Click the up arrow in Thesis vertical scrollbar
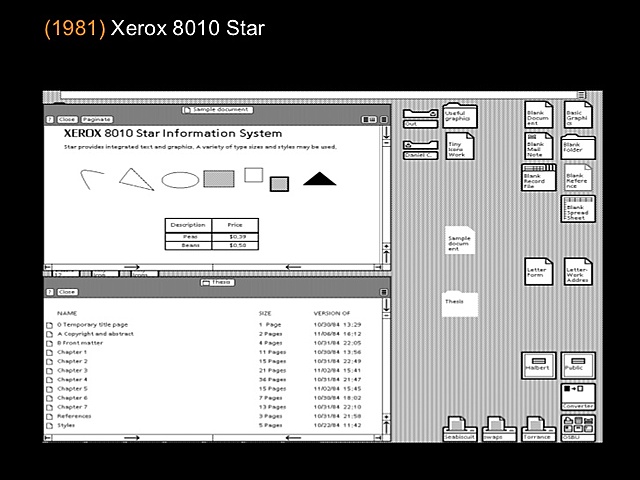640x480 pixels. coord(386,427)
